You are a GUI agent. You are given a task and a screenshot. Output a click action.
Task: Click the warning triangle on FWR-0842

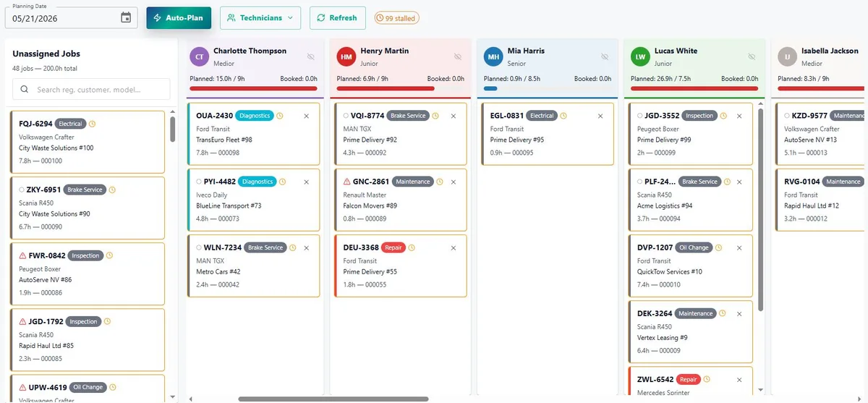pyautogui.click(x=22, y=255)
